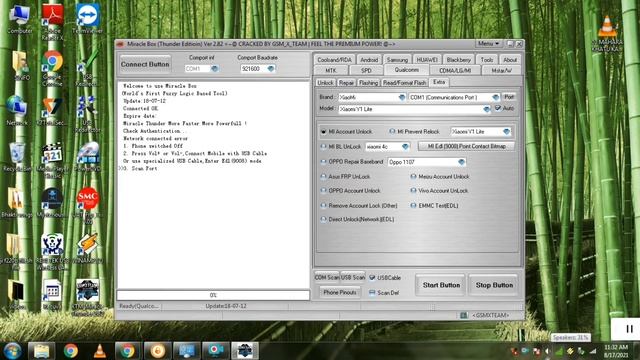Click the USB Scan button

353,277
